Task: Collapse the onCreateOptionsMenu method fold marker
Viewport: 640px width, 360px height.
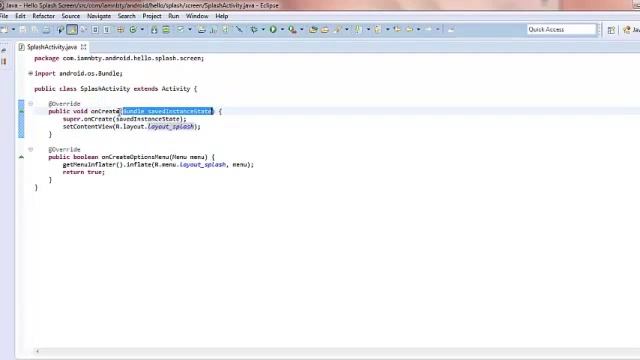Action: click(31, 149)
